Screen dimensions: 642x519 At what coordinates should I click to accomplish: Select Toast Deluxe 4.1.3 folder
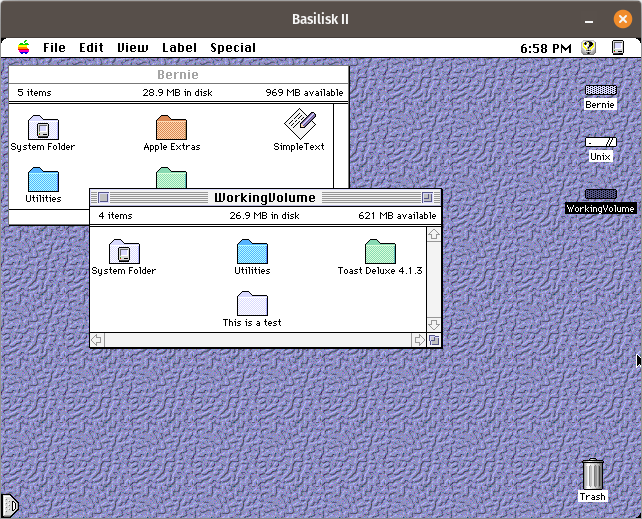380,251
